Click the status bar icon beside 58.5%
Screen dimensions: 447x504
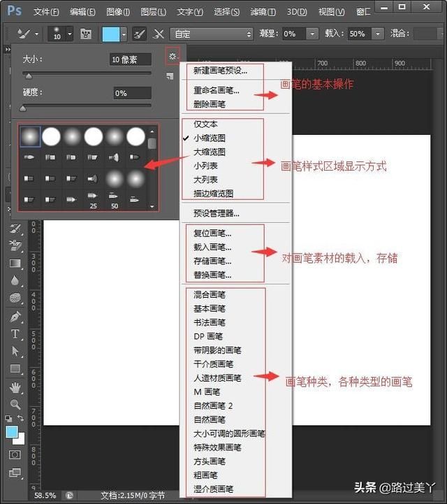pos(69,496)
